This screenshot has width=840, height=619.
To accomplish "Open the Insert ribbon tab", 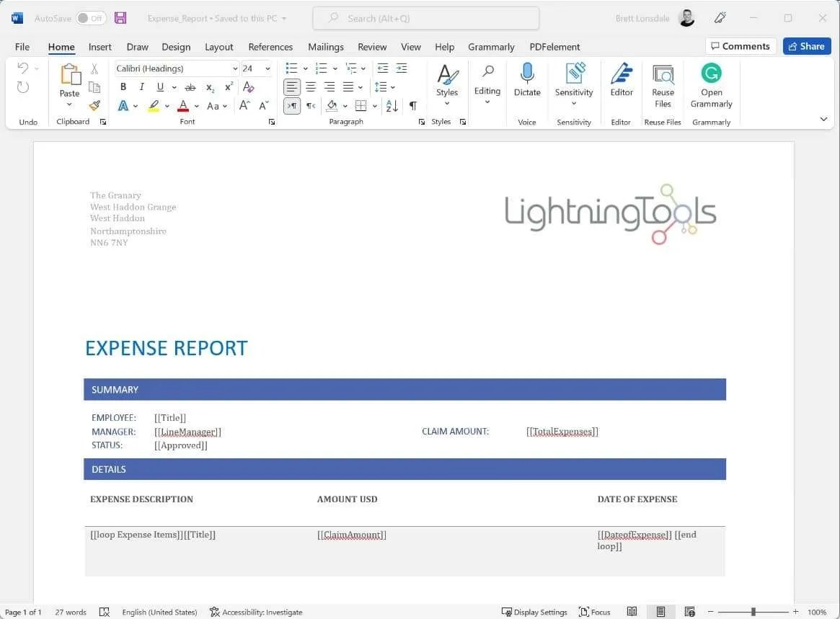I will tap(100, 47).
